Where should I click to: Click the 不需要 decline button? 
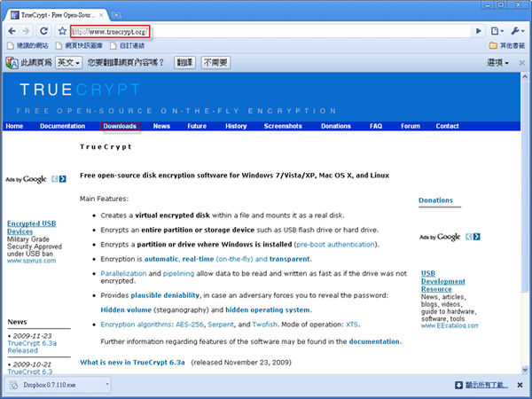[215, 62]
